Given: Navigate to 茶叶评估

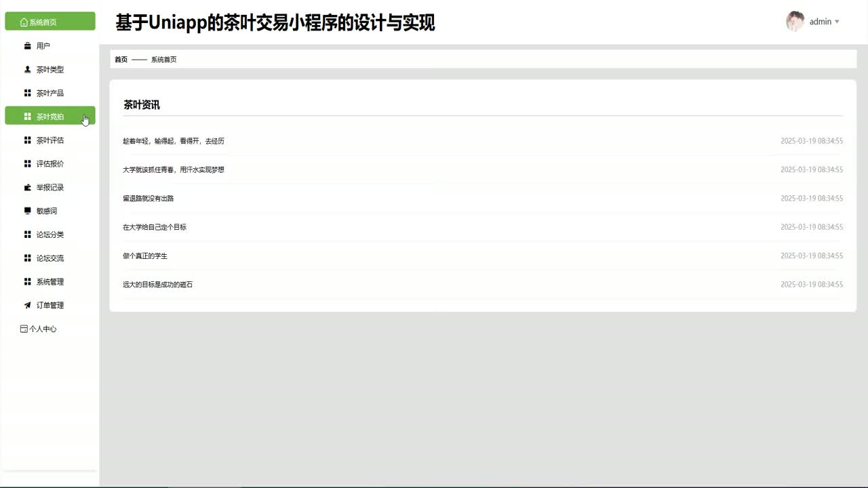Looking at the screenshot, I should [x=50, y=140].
